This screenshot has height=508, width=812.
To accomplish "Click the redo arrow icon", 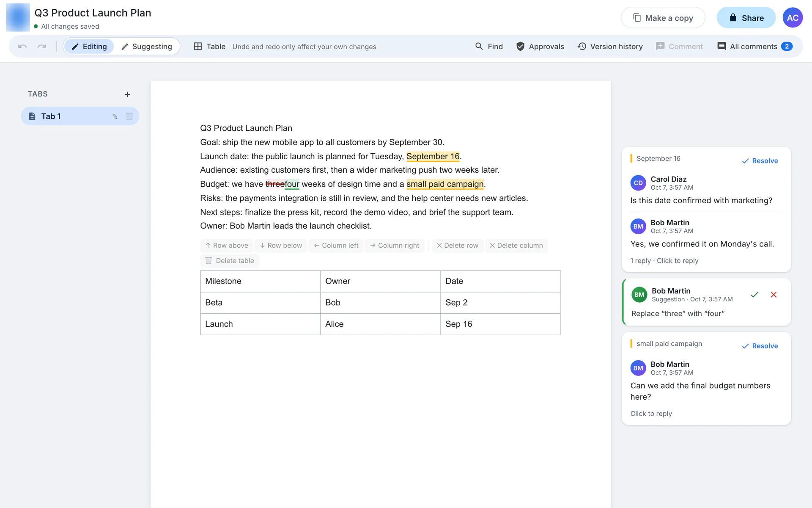I will pyautogui.click(x=41, y=47).
